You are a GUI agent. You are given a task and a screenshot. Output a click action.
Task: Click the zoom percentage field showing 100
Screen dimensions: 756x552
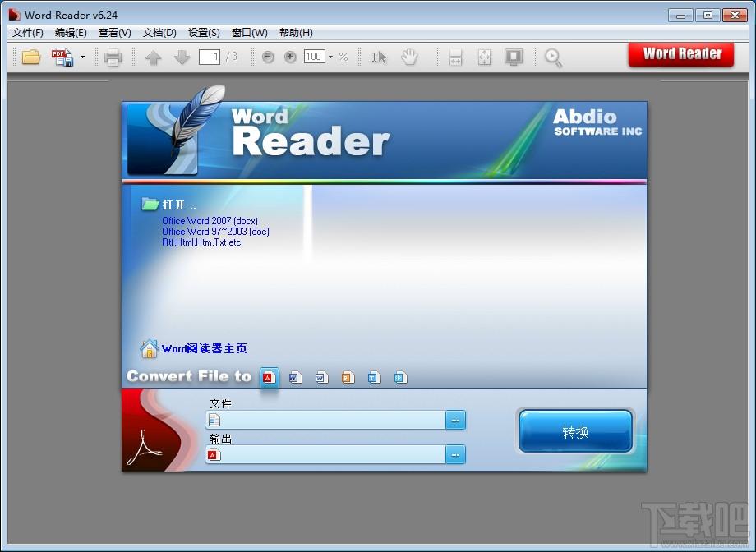[314, 57]
